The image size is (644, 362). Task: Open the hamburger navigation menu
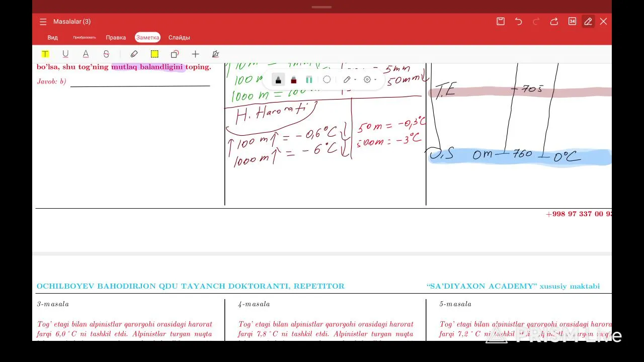coord(43,22)
